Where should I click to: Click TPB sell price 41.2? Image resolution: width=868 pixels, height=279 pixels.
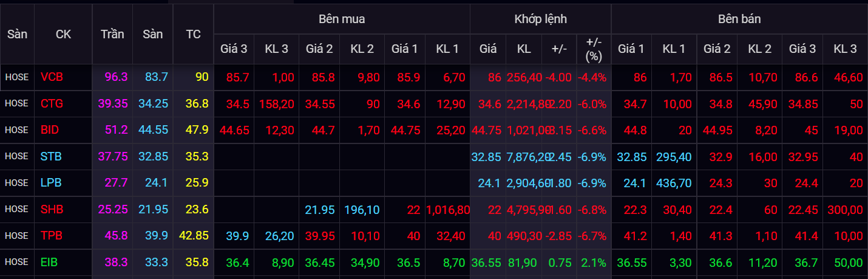[x=636, y=236]
